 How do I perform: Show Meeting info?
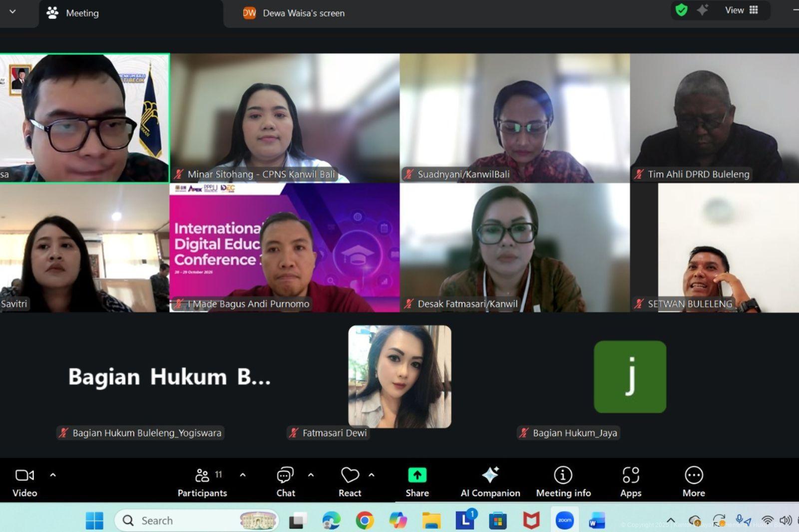(x=563, y=482)
